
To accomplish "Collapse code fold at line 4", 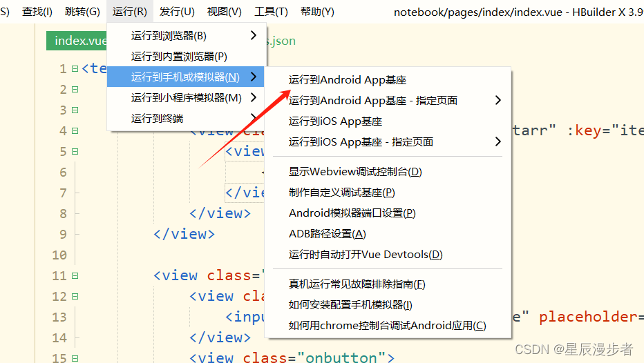I will (75, 131).
